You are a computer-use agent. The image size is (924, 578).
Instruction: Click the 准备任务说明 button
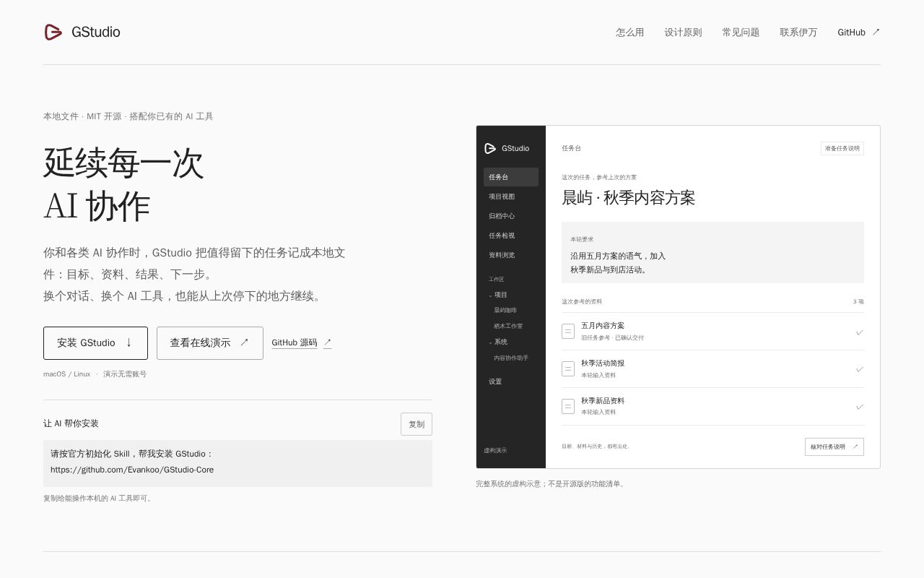pyautogui.click(x=842, y=148)
